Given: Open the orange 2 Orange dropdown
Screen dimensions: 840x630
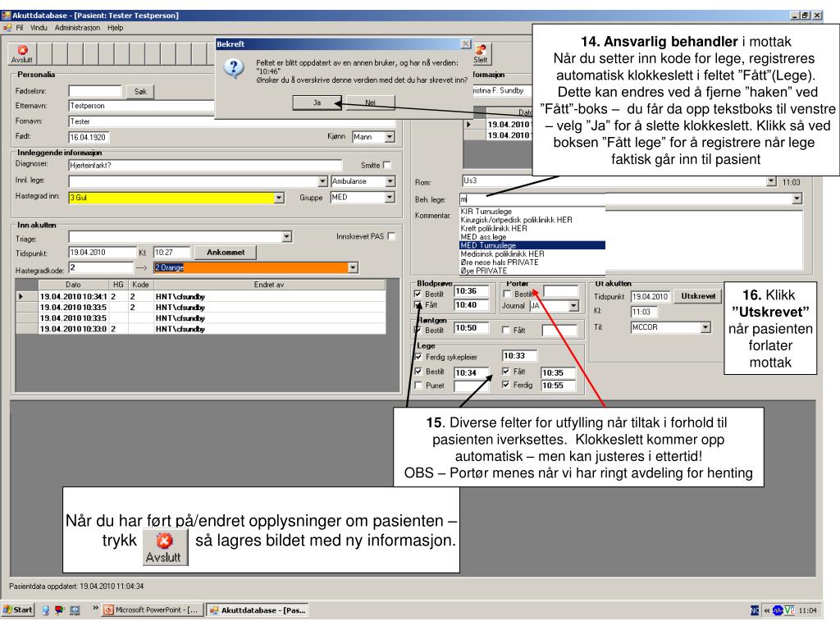Looking at the screenshot, I should tap(353, 267).
